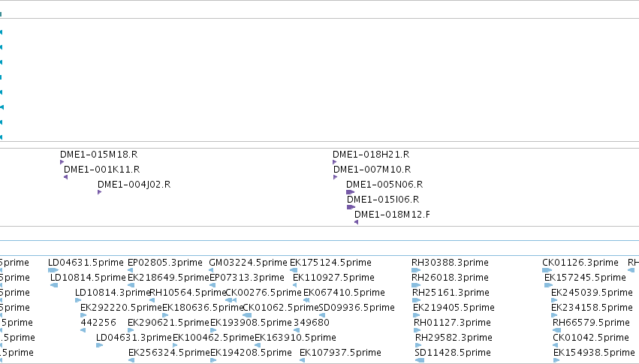
Task: Click the EK110927.5prime label
Action: [x=333, y=278]
